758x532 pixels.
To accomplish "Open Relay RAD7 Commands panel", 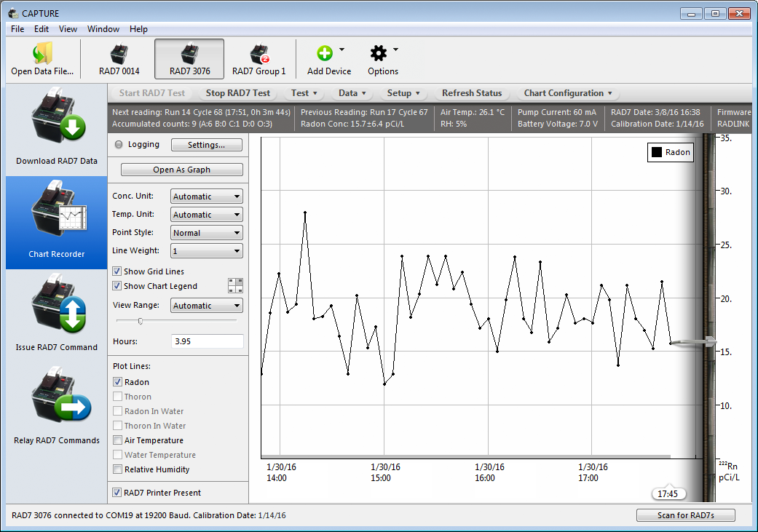I will [57, 409].
